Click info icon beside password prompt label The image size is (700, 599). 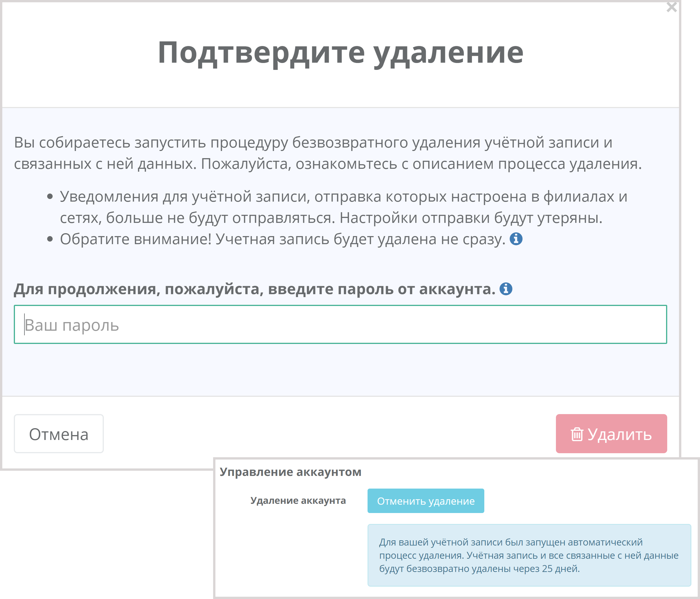[506, 289]
